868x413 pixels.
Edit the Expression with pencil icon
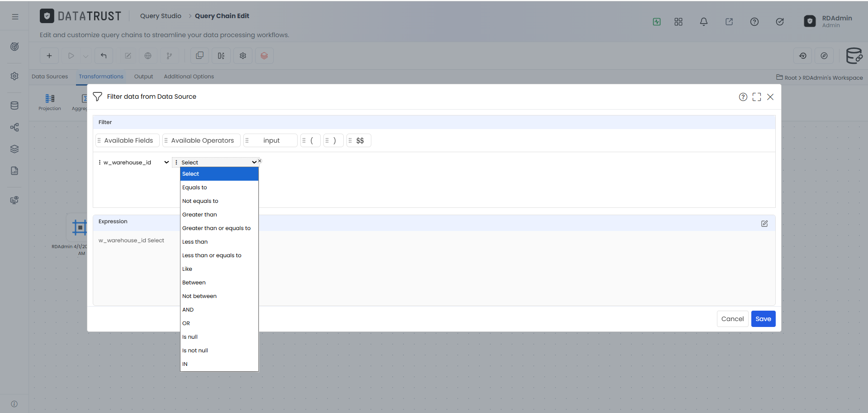point(764,224)
